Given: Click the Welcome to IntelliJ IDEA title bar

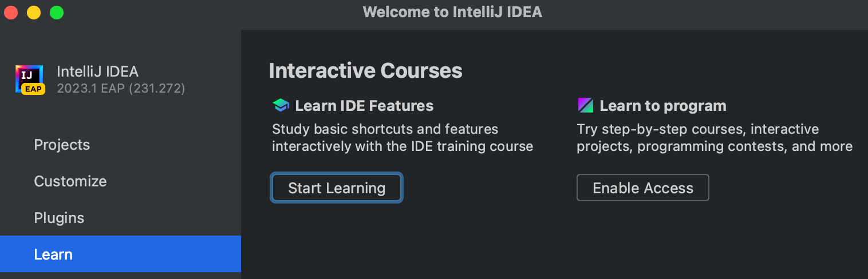Looking at the screenshot, I should click(452, 12).
